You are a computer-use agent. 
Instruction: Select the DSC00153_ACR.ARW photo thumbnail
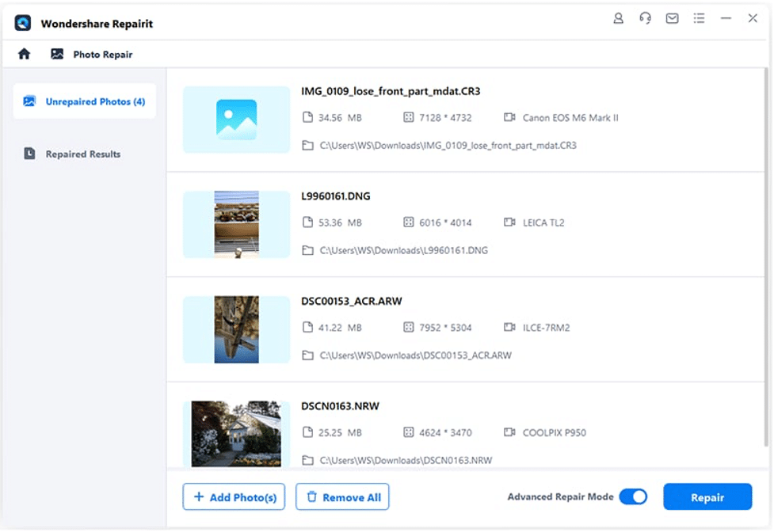(236, 329)
